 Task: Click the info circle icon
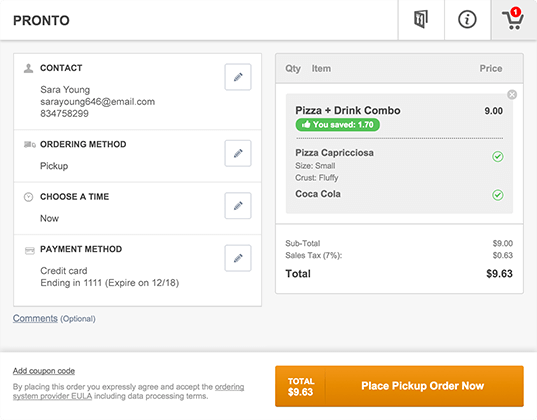467,20
